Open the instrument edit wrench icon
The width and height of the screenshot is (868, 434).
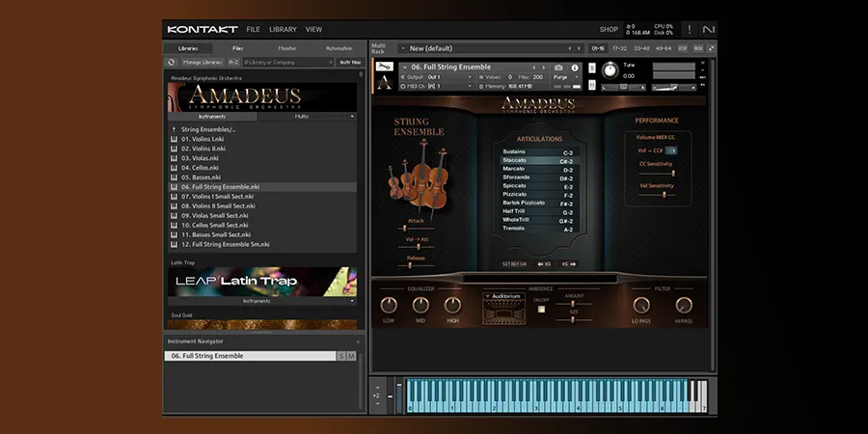pyautogui.click(x=384, y=67)
